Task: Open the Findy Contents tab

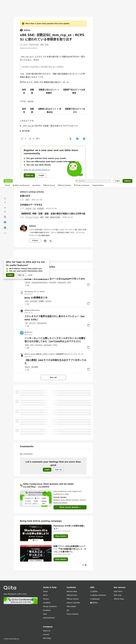Action: (82, 185)
